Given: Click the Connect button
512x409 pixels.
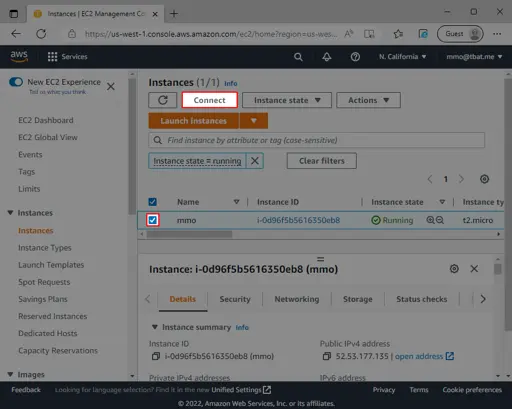Looking at the screenshot, I should (x=210, y=100).
